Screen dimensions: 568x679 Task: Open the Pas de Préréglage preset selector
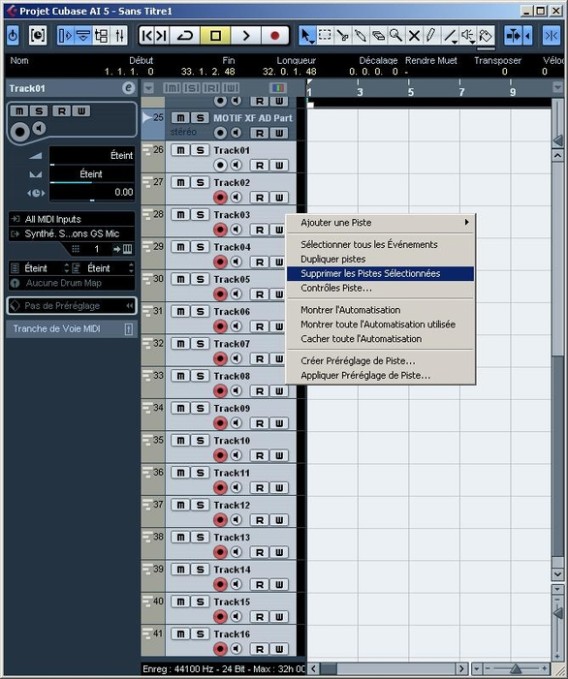pyautogui.click(x=72, y=306)
